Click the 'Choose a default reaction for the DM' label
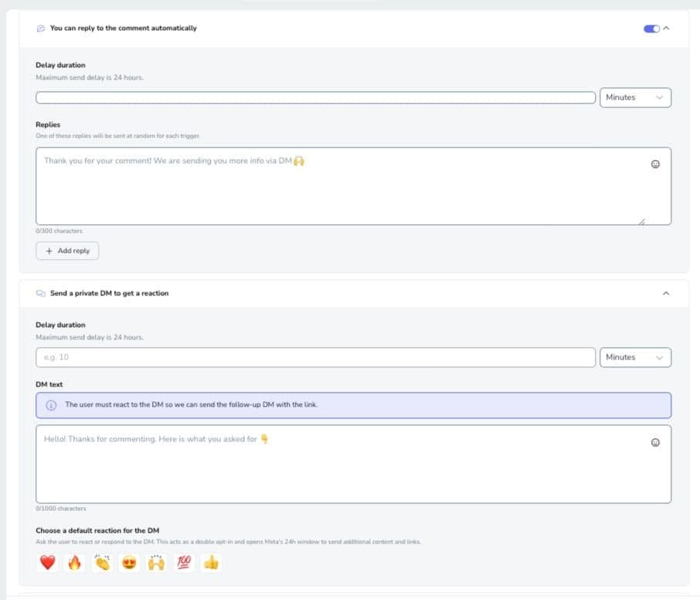 (x=97, y=530)
